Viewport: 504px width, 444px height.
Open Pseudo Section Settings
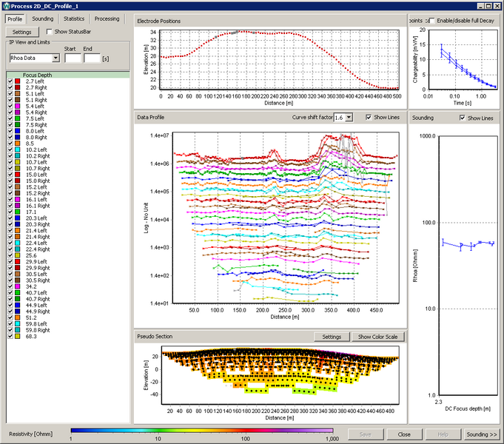tap(332, 337)
